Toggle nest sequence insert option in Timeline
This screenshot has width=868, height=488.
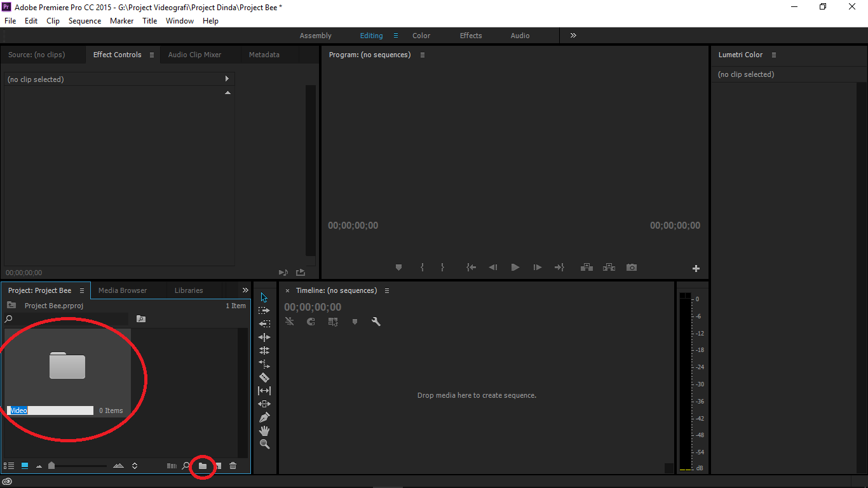(290, 322)
